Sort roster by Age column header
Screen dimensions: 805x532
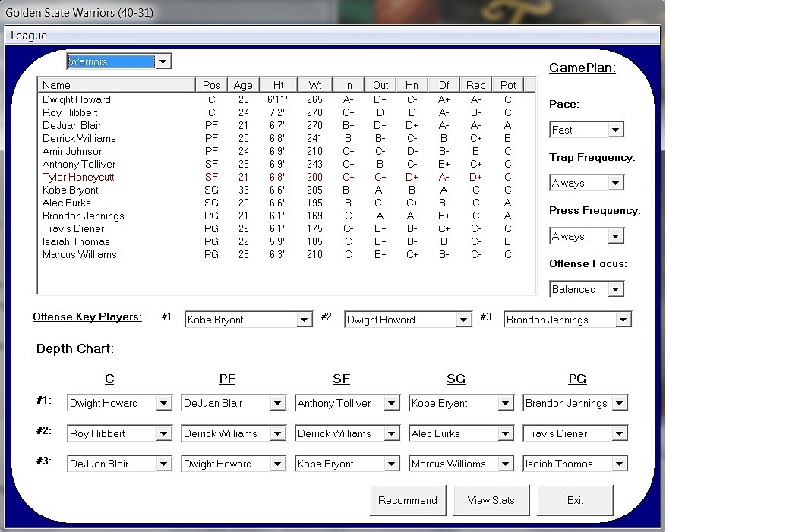point(243,85)
